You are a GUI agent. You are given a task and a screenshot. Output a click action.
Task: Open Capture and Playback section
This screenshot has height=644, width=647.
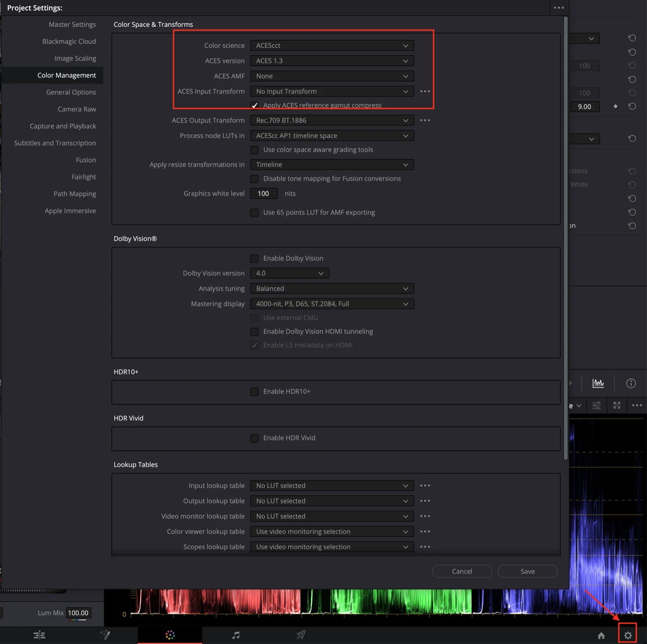(63, 126)
